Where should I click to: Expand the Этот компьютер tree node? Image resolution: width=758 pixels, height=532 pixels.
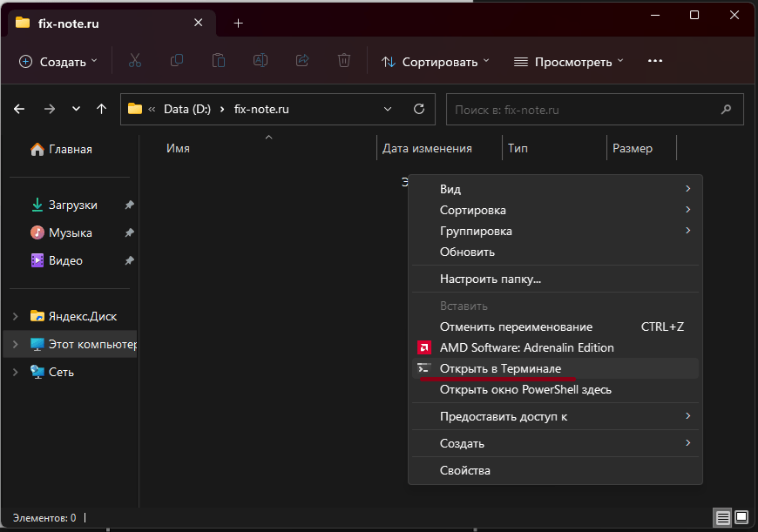tap(16, 345)
